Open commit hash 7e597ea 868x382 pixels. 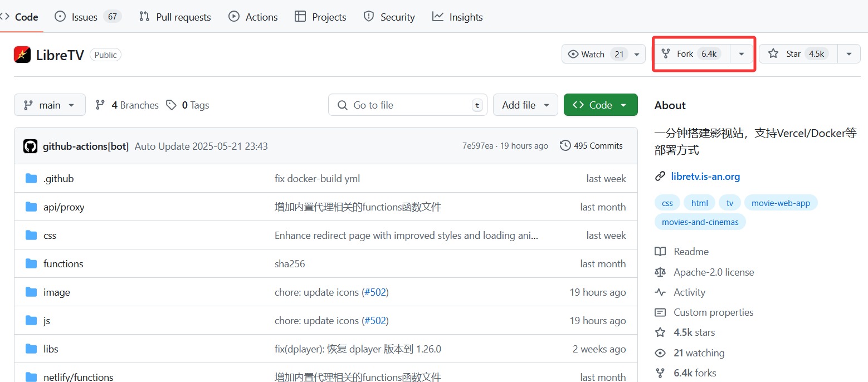[x=477, y=146]
